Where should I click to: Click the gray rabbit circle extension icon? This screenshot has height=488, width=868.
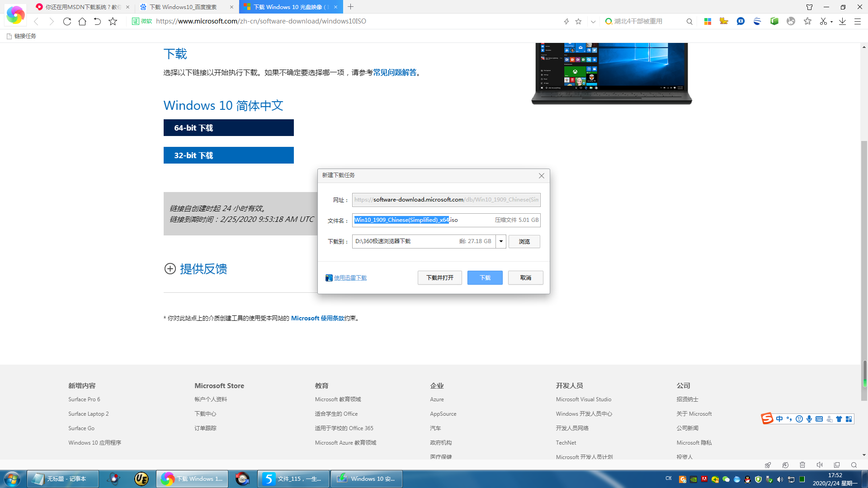click(x=791, y=21)
